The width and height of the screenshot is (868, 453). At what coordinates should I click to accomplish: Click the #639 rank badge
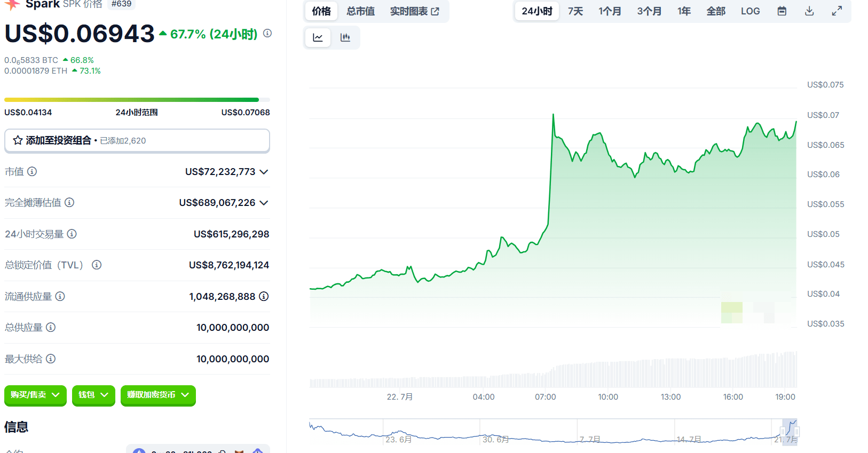click(x=121, y=4)
